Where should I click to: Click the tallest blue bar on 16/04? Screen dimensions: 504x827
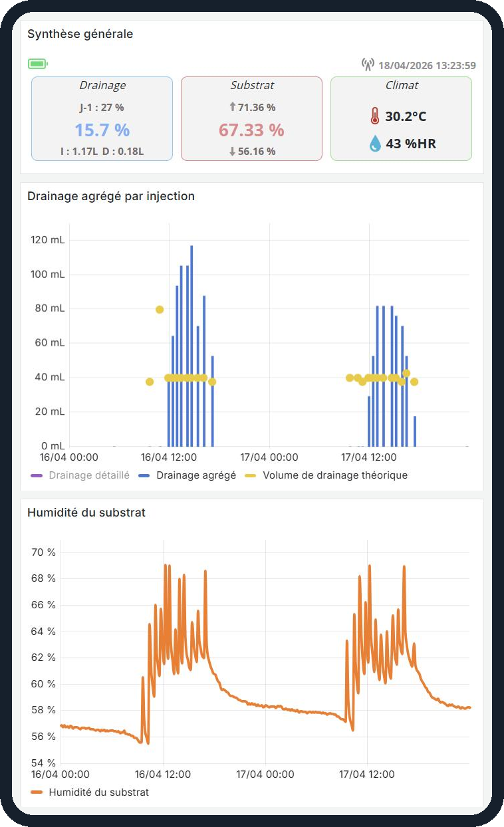(191, 346)
